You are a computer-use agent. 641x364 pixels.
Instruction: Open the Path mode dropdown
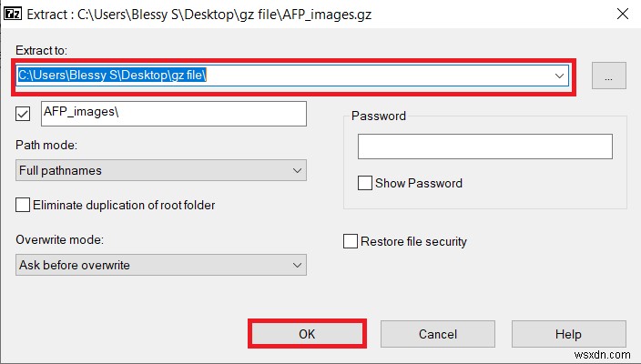point(161,170)
